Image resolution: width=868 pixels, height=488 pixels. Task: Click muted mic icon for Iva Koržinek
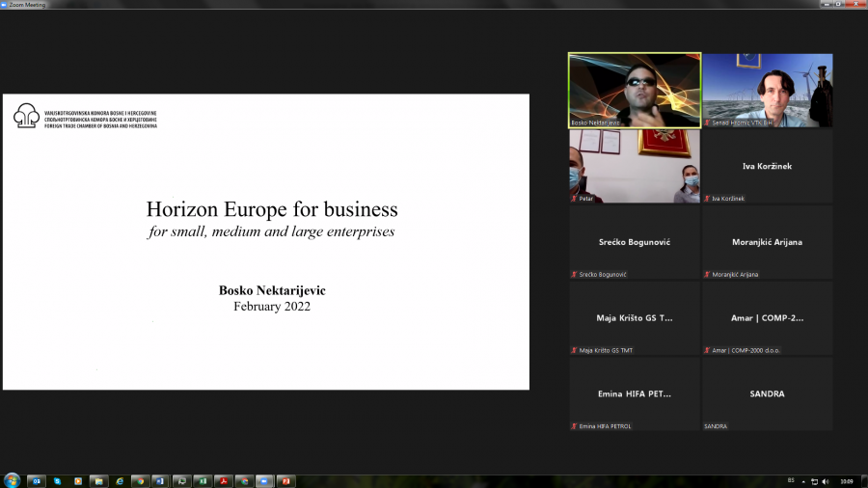tap(707, 198)
